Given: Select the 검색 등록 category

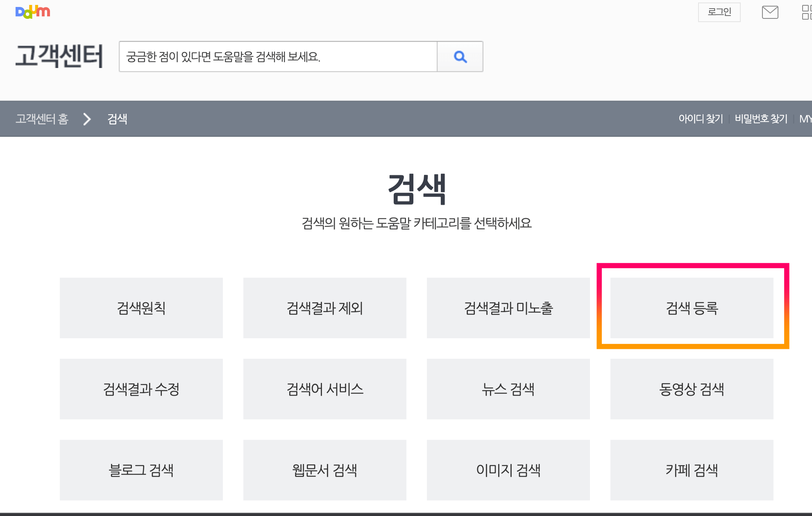Looking at the screenshot, I should [x=692, y=308].
